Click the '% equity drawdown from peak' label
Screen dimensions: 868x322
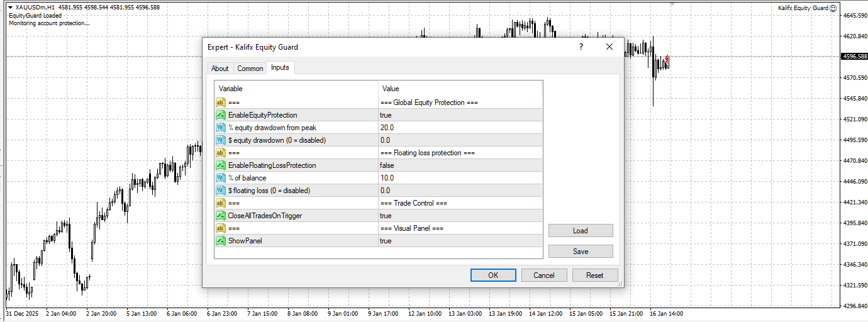point(272,128)
